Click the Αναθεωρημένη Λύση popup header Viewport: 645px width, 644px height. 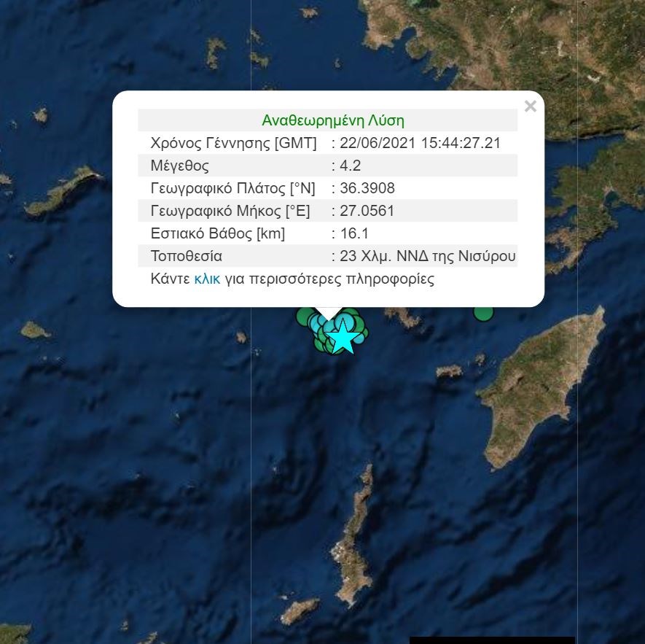coord(333,120)
